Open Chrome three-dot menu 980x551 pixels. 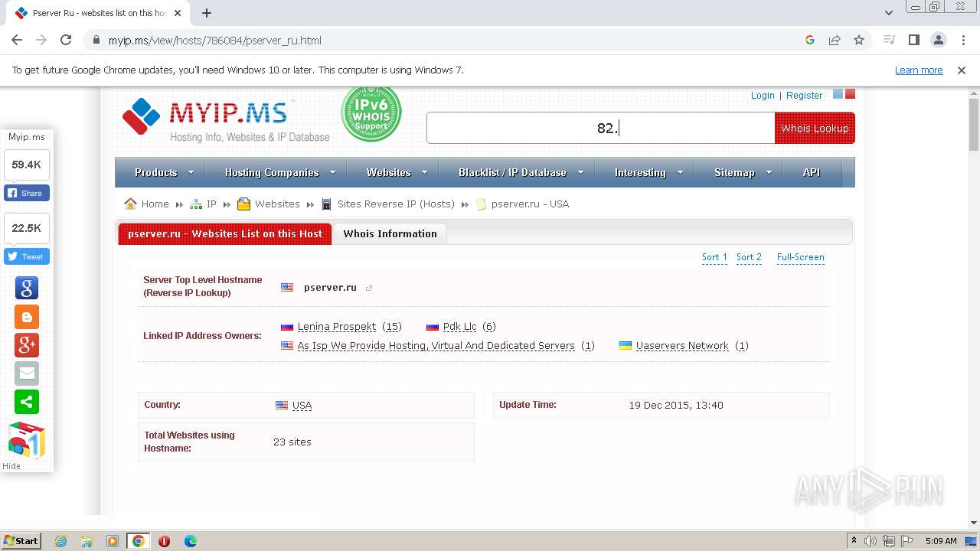[962, 40]
